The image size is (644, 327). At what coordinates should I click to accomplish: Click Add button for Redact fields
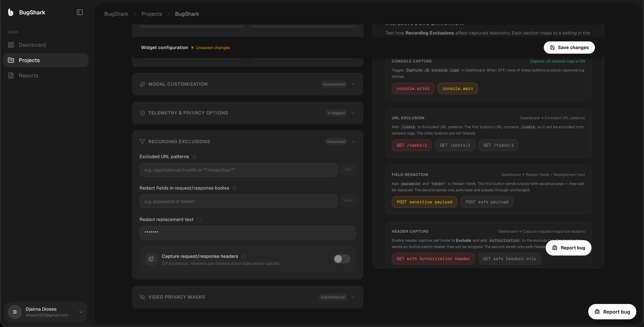click(348, 201)
